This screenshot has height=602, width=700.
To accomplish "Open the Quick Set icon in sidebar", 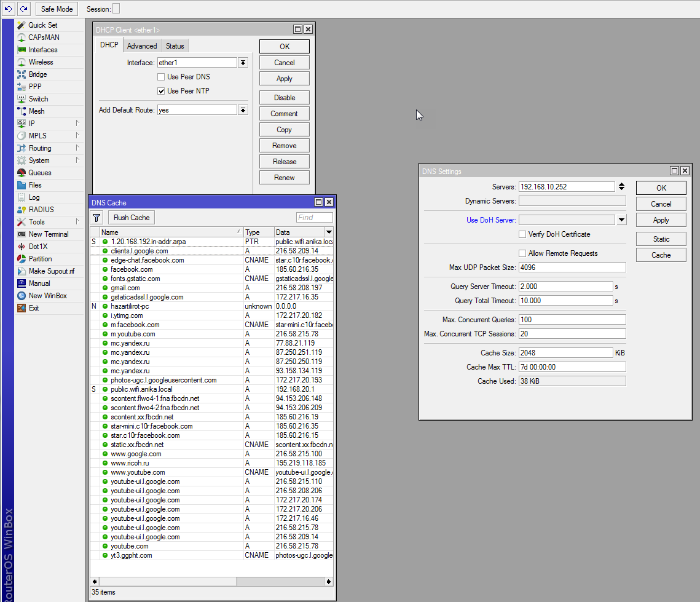I will tap(22, 25).
